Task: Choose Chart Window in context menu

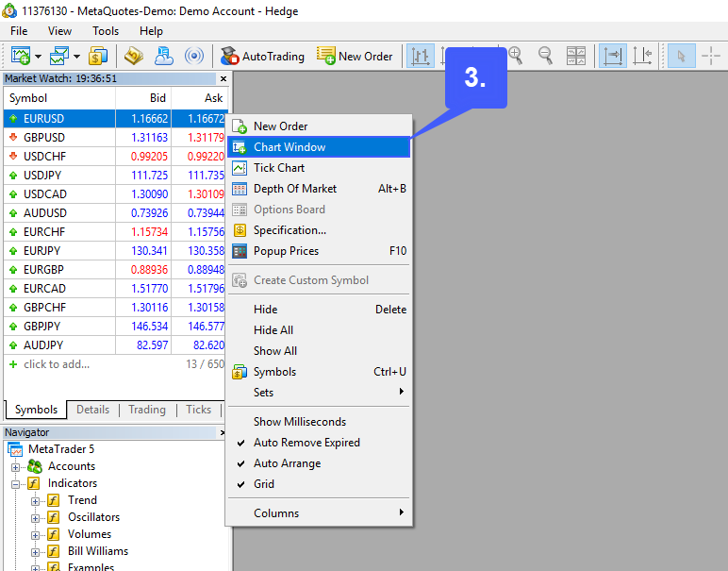Action: (319, 147)
